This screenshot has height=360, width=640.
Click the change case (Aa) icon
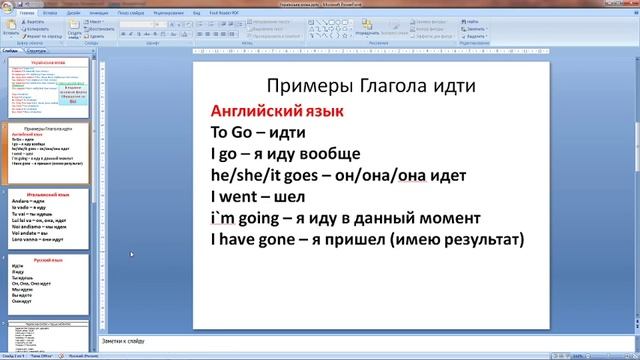[x=173, y=34]
